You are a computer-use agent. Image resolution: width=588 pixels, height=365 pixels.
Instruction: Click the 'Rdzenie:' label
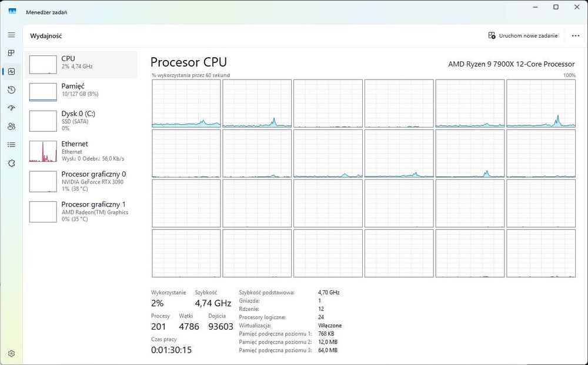click(x=249, y=309)
